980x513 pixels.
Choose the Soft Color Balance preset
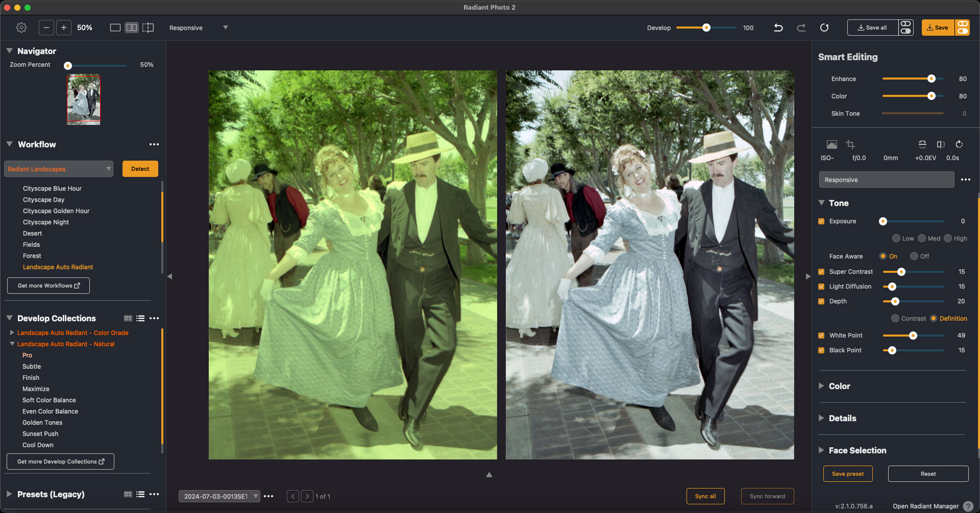tap(49, 400)
